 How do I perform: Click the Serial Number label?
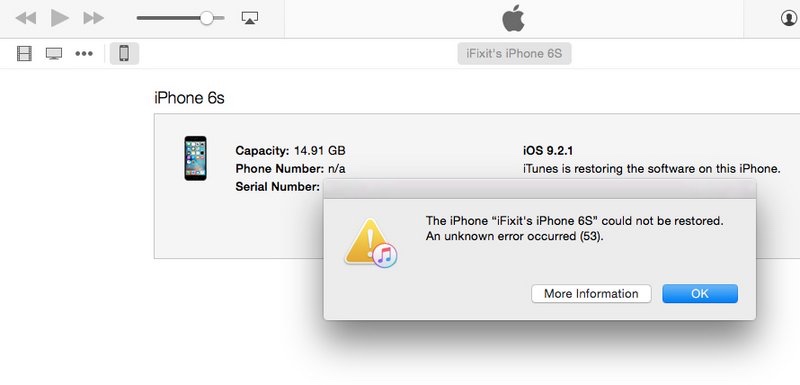click(x=278, y=187)
